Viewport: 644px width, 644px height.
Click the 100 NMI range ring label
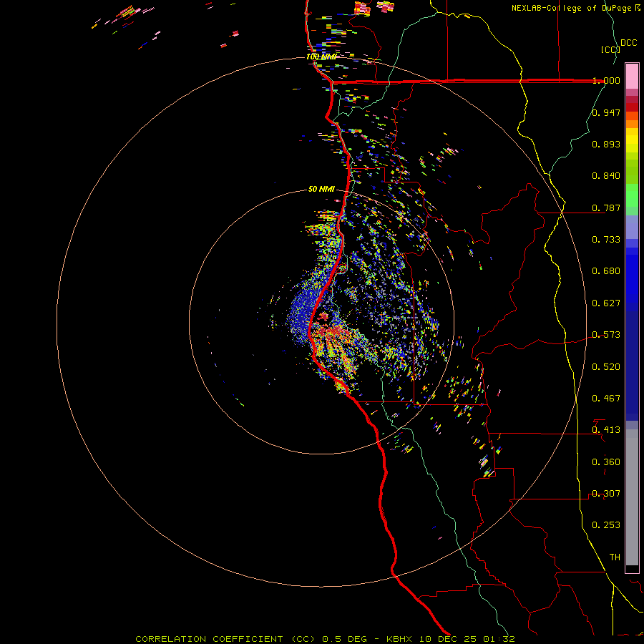click(x=321, y=57)
